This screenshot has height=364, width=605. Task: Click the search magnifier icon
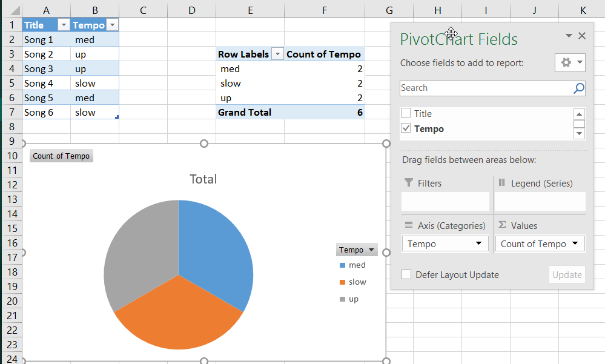tap(578, 88)
